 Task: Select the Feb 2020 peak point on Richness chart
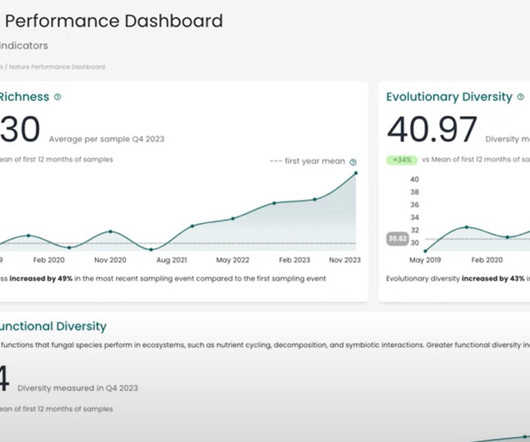(28, 236)
